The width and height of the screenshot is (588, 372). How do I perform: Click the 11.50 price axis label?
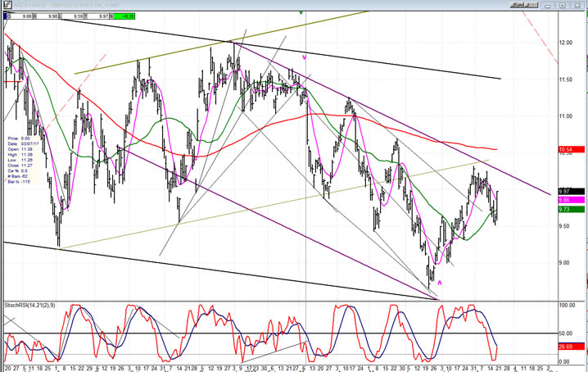coord(566,79)
